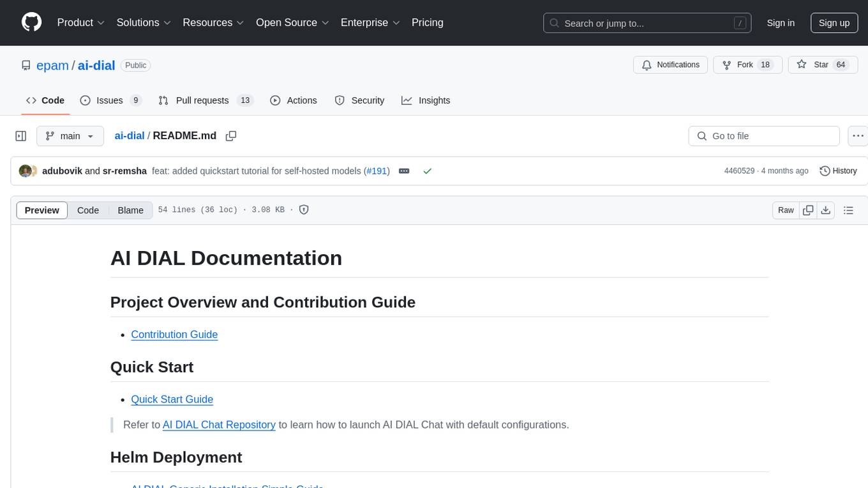Open commit 4460529
Screen dimensions: 868x488
739,171
